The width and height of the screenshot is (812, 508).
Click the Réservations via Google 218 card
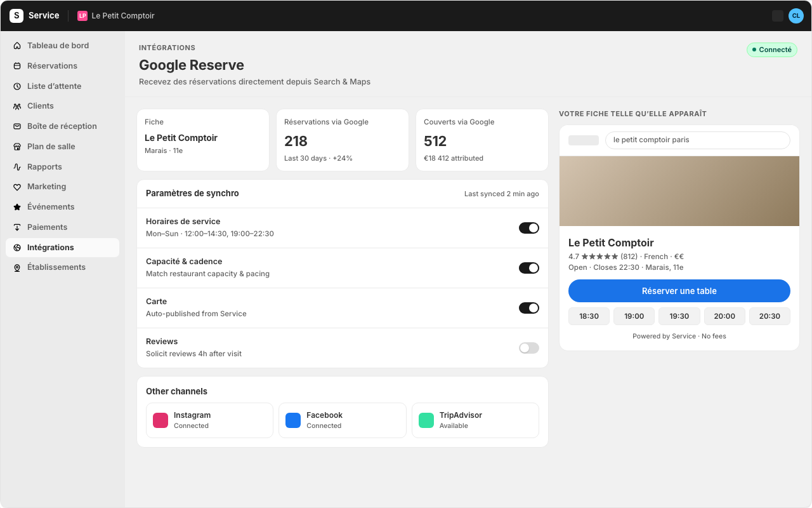coord(343,140)
